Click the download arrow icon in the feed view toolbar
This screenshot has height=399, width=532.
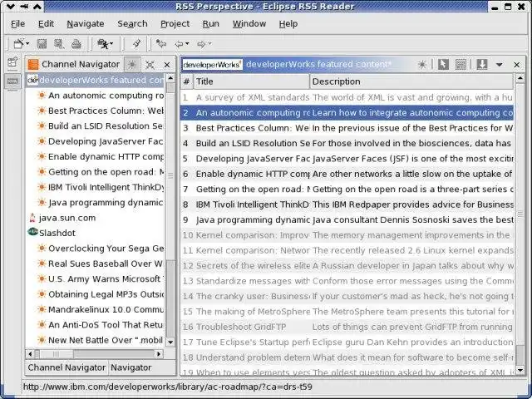482,65
